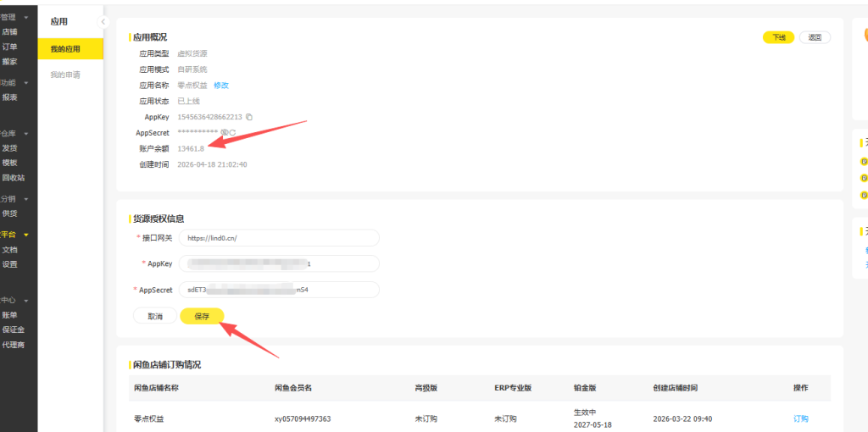
Task: Open 订单 in the left menu
Action: [x=9, y=47]
